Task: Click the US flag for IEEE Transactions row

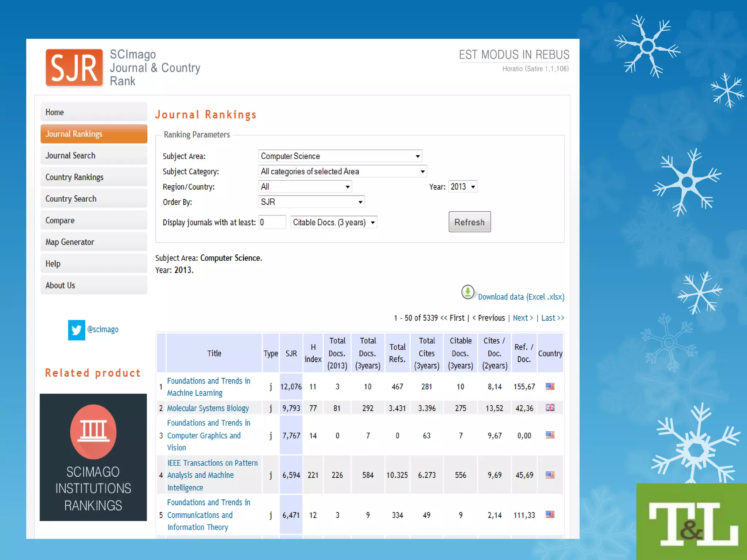Action: click(x=550, y=475)
